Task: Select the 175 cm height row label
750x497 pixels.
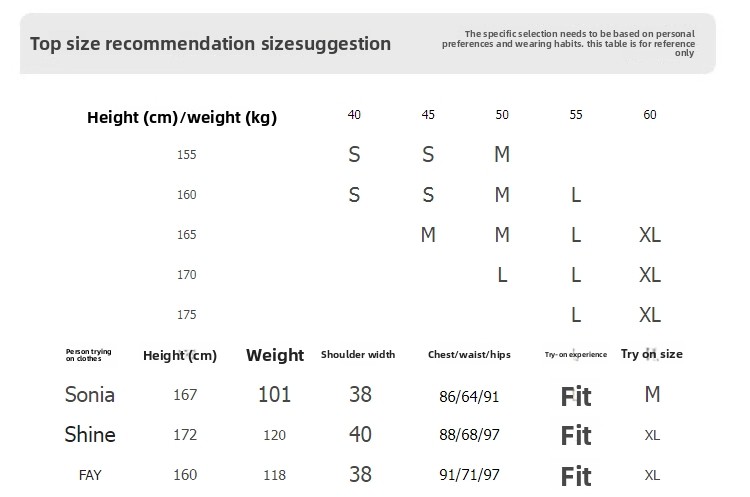Action: 187,315
